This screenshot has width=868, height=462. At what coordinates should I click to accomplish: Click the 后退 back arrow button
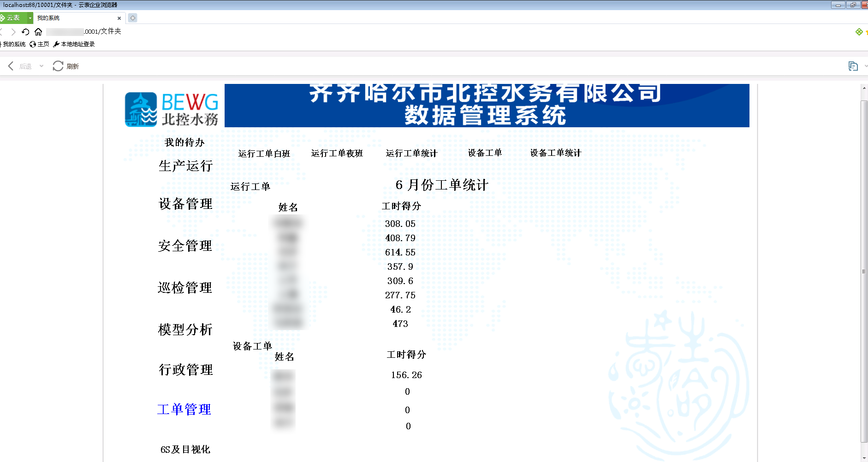[x=19, y=66]
